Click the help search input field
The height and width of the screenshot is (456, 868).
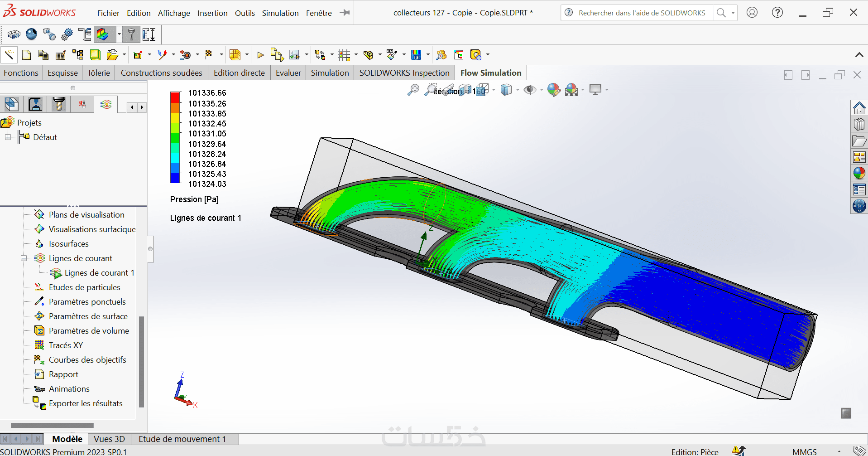pyautogui.click(x=642, y=13)
